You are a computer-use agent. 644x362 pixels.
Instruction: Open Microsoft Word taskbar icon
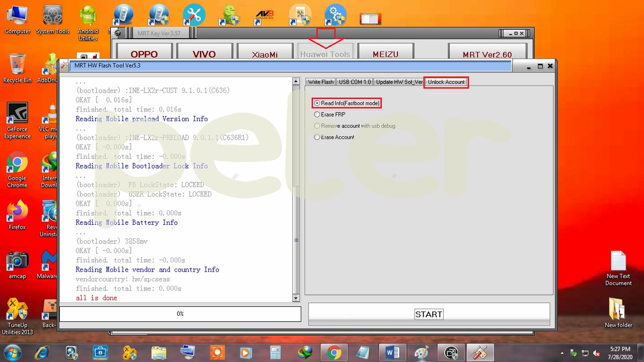[392, 352]
